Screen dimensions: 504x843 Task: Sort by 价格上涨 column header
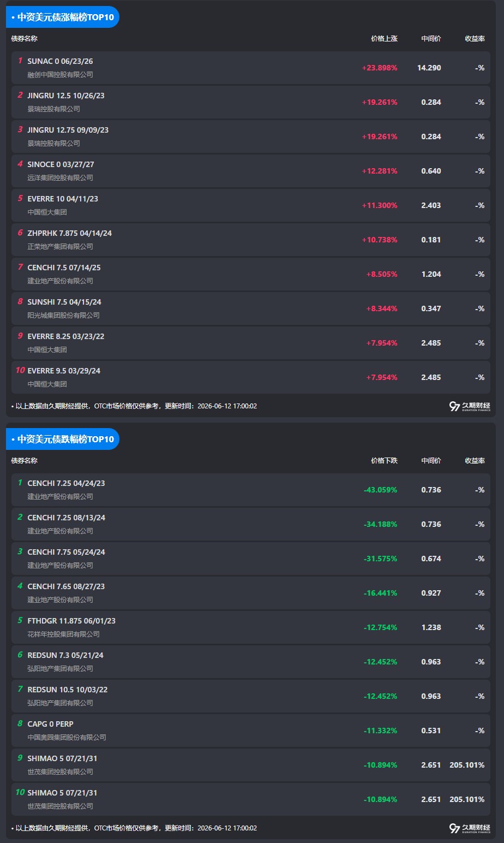pos(384,39)
